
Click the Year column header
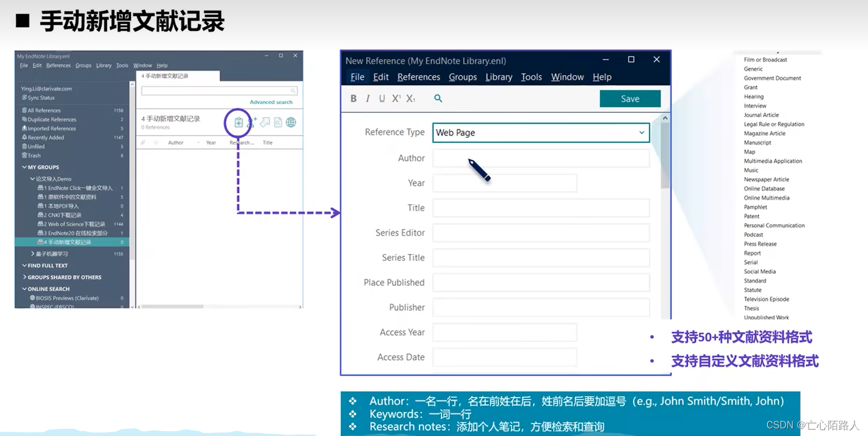tap(211, 143)
